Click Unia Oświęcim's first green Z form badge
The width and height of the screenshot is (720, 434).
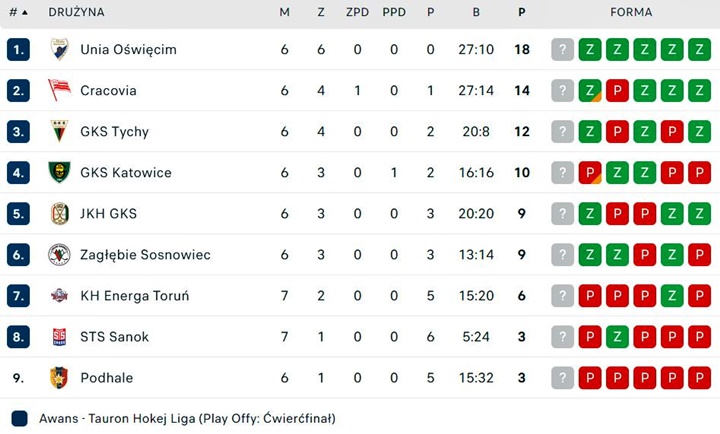[x=590, y=49]
